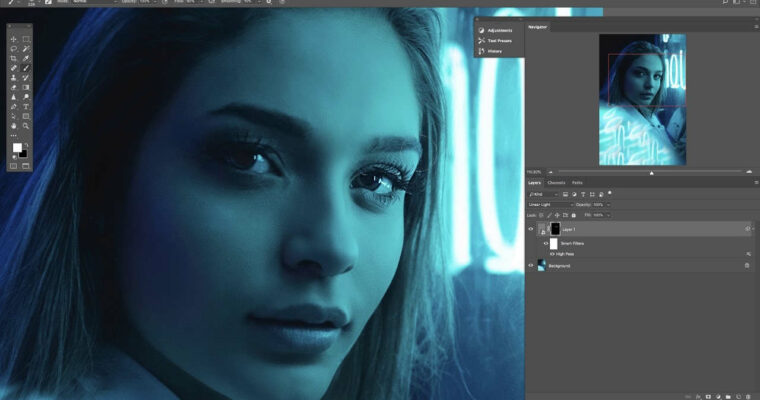Select the Crop tool

[x=14, y=59]
